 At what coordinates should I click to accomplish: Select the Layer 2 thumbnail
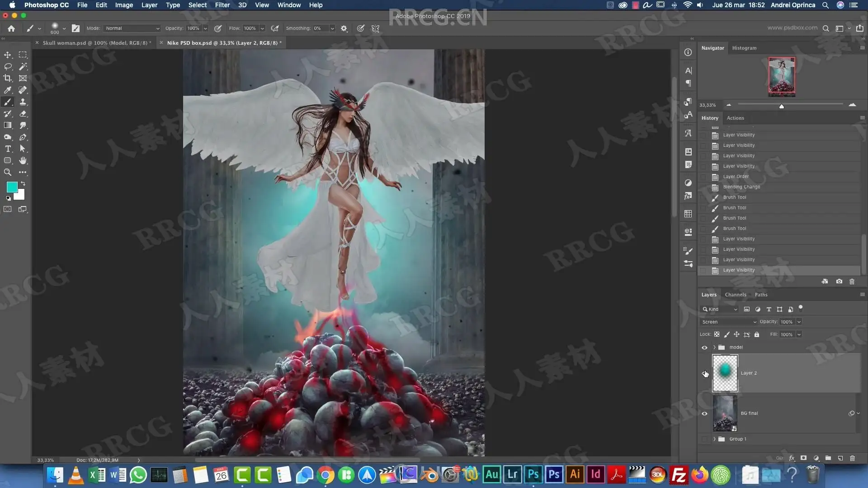725,373
